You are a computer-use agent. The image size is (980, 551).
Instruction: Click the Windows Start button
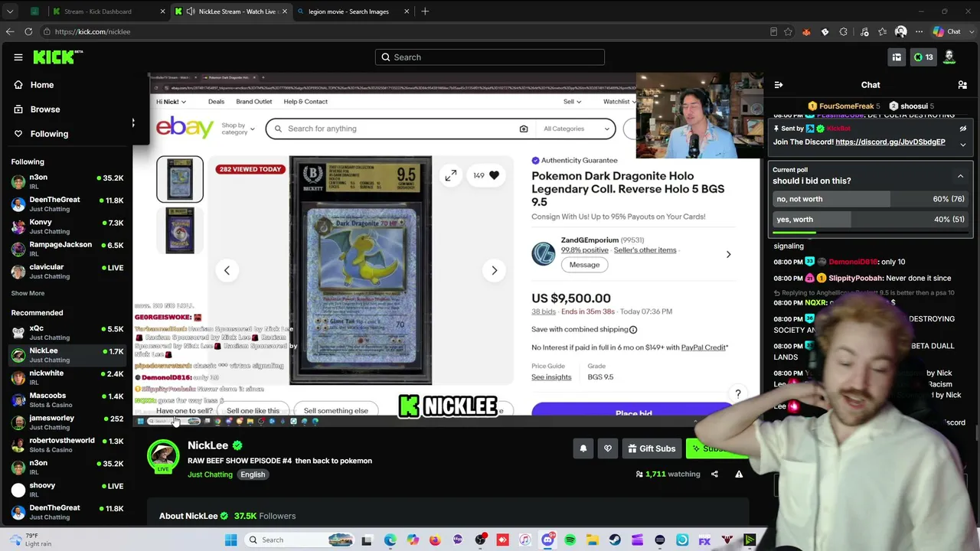[230, 540]
